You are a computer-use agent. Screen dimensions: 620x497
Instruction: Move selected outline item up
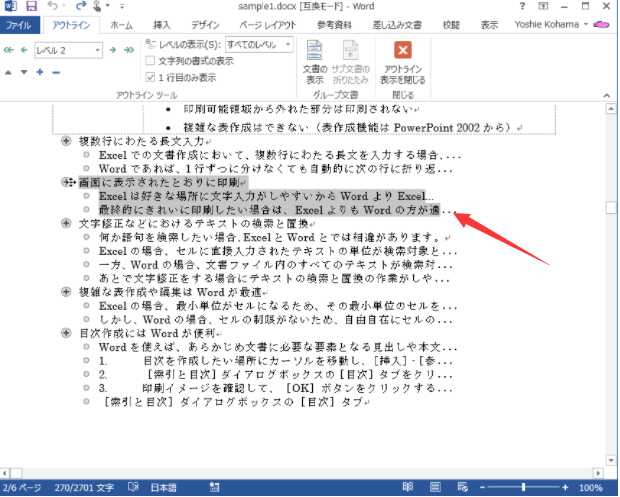[8, 72]
